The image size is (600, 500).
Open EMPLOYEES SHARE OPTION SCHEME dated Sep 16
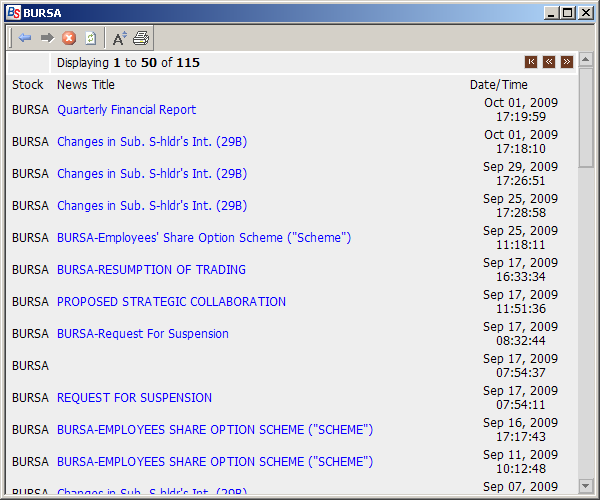pyautogui.click(x=215, y=430)
